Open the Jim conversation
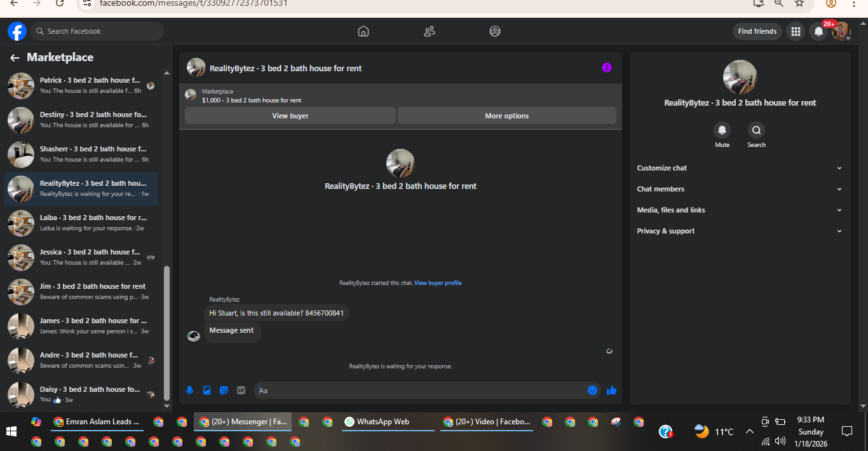 tap(81, 291)
